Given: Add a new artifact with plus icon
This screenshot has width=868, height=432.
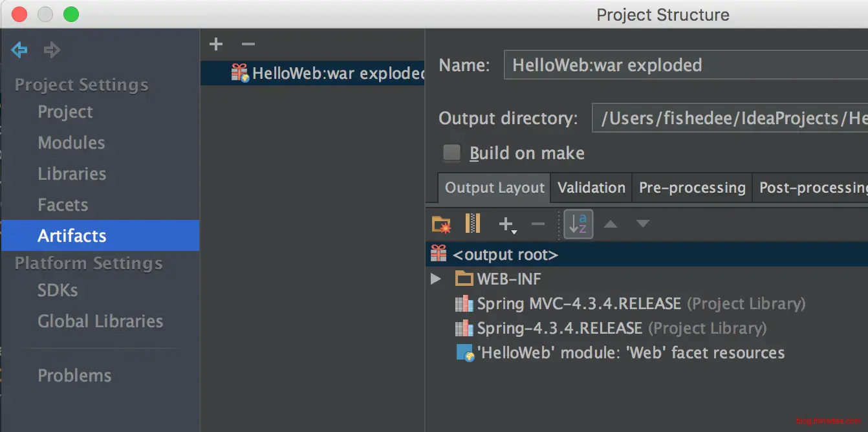Looking at the screenshot, I should (216, 44).
